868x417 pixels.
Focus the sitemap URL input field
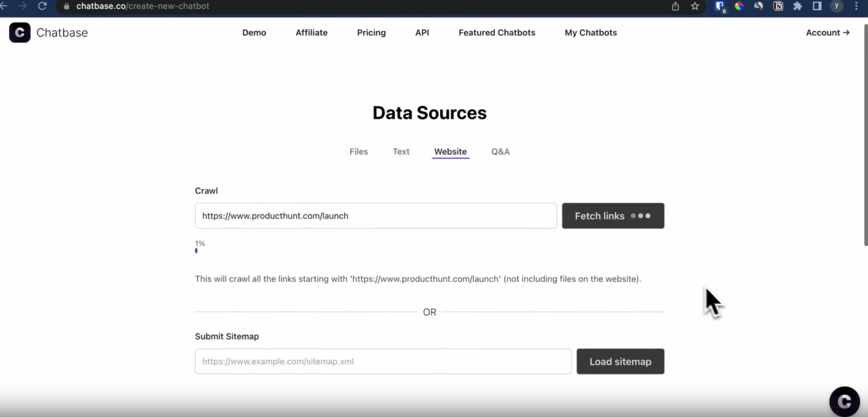[x=383, y=361]
